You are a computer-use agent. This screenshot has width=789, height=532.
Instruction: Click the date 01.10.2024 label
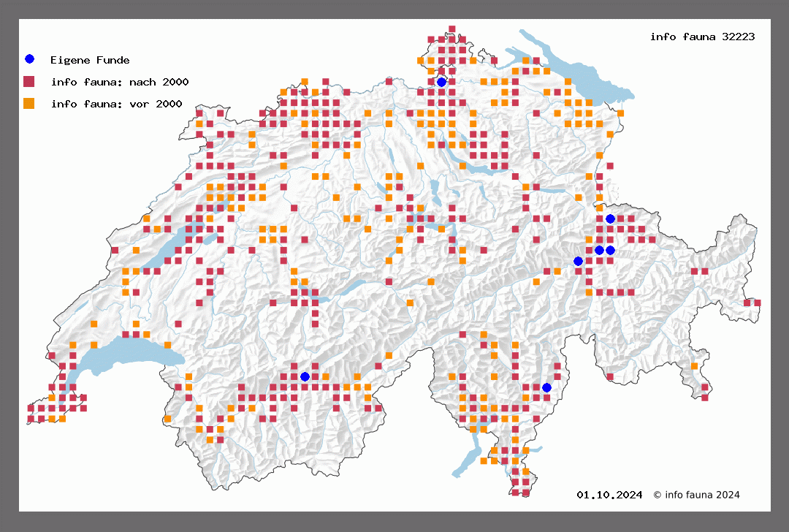coord(609,495)
